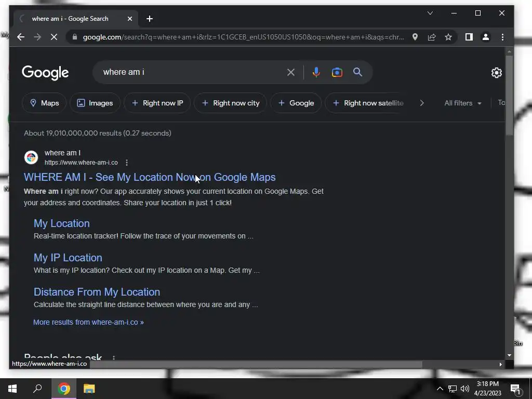Bookmark this tab with star icon
The height and width of the screenshot is (399, 532).
point(448,37)
